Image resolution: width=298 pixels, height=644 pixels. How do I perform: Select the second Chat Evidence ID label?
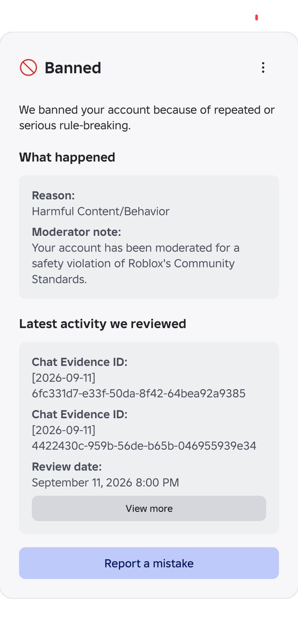(80, 415)
